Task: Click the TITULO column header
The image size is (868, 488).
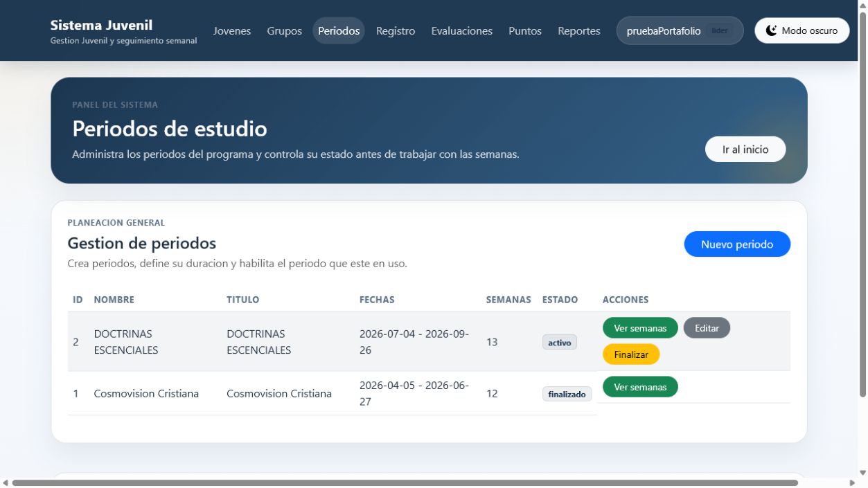Action: pyautogui.click(x=243, y=300)
